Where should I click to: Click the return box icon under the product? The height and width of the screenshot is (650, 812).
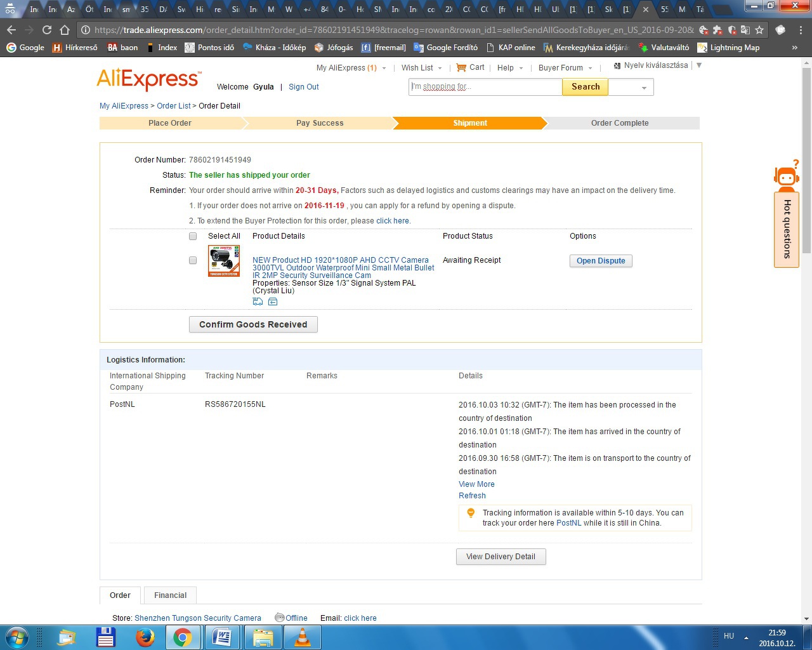(x=273, y=302)
